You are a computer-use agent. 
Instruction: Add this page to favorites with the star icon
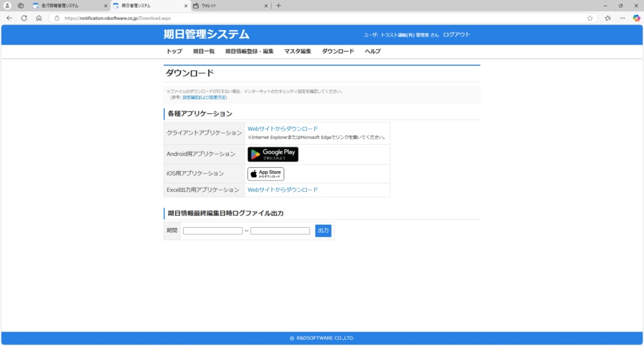[590, 18]
